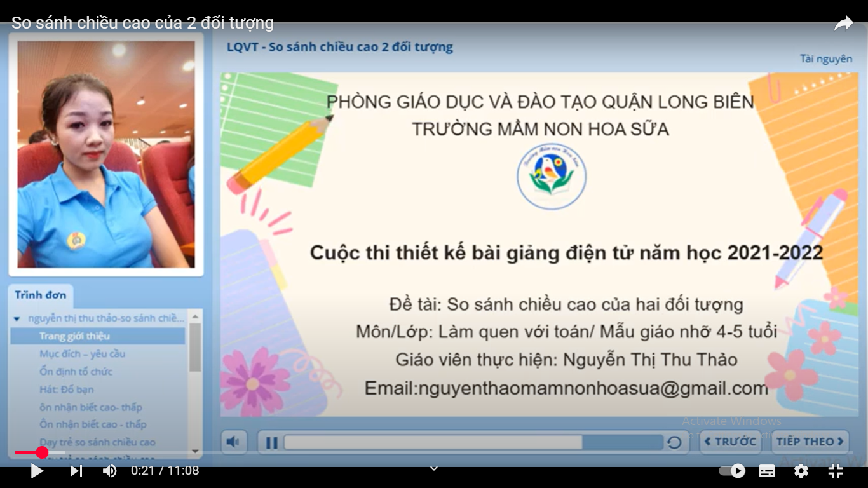Click the slide replay circular arrow icon

(x=674, y=442)
